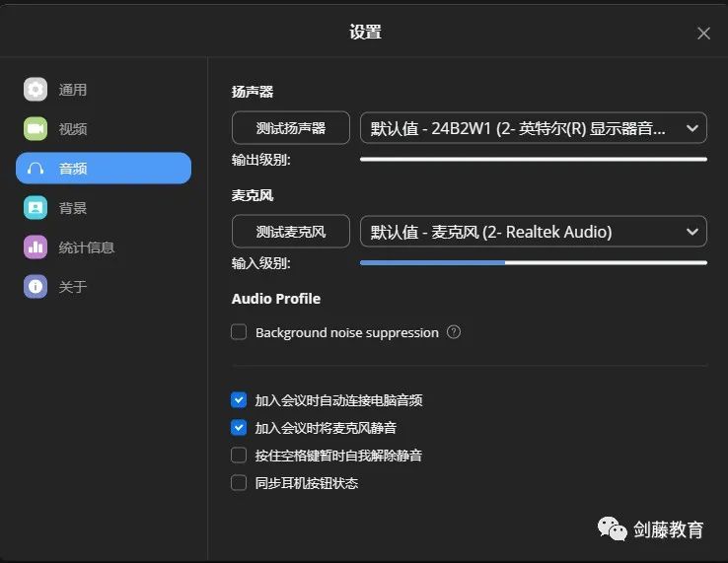Select the 音频 settings section
Viewport: 728px width, 563px height.
tap(104, 168)
